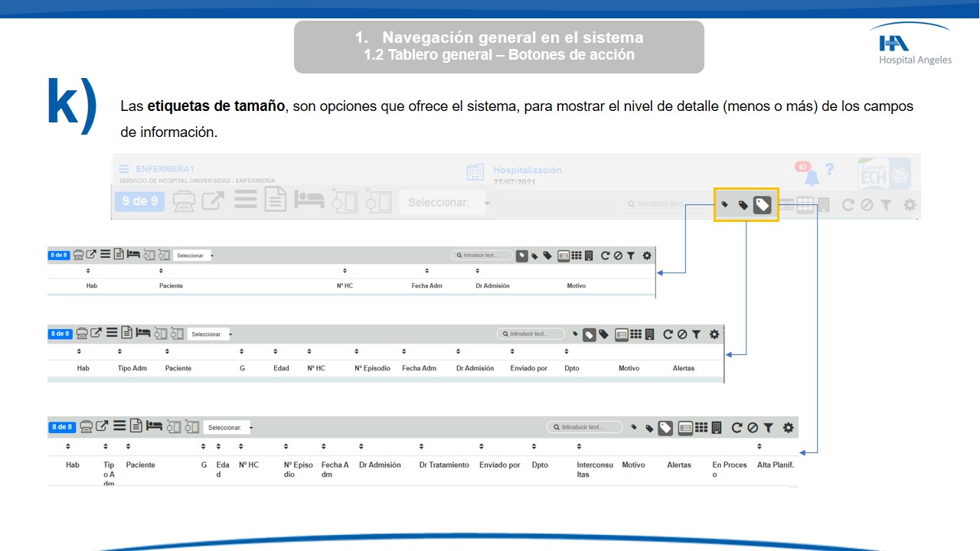Viewport: 980px width, 551px height.
Task: Click the 'Nº Episodio' header in middle table
Action: click(x=372, y=368)
